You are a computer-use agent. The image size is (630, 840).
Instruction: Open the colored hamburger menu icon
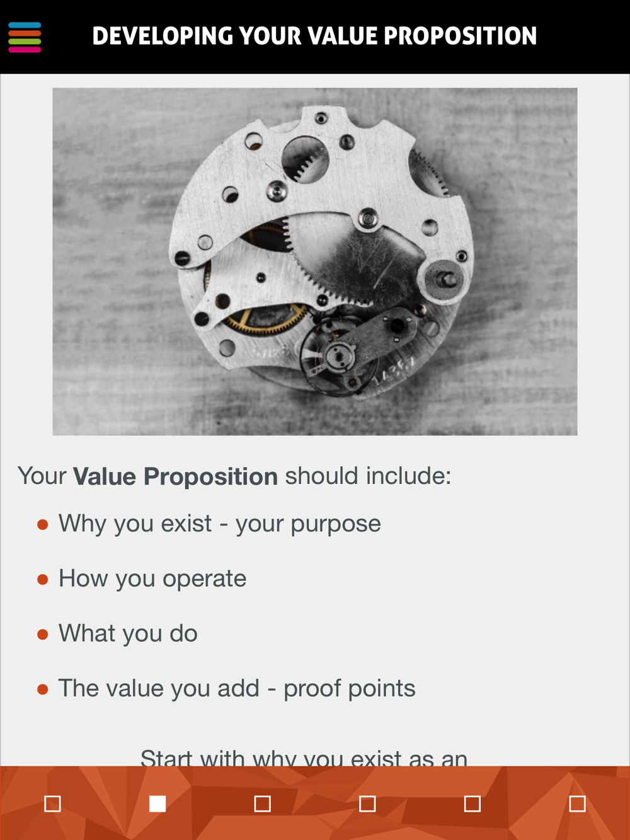pyautogui.click(x=25, y=37)
